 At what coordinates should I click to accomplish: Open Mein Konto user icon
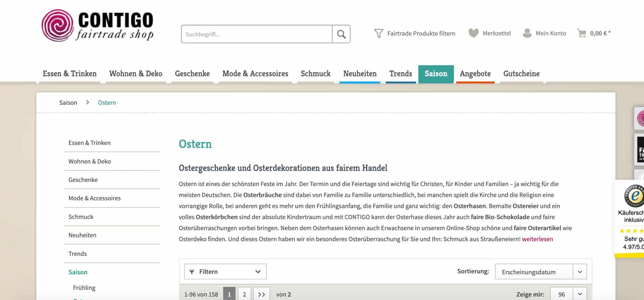[527, 33]
